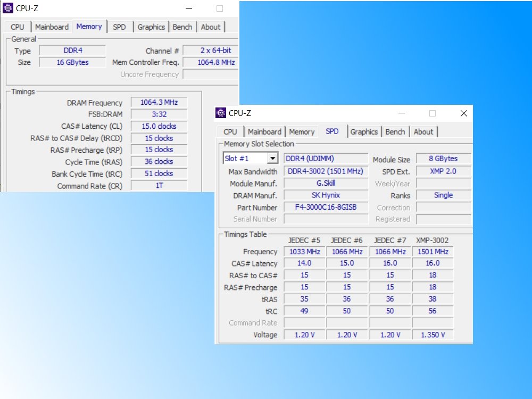Viewport: 532px width, 399px height.
Task: Click the XMP-3002 tRC 56 cell
Action: (433, 311)
